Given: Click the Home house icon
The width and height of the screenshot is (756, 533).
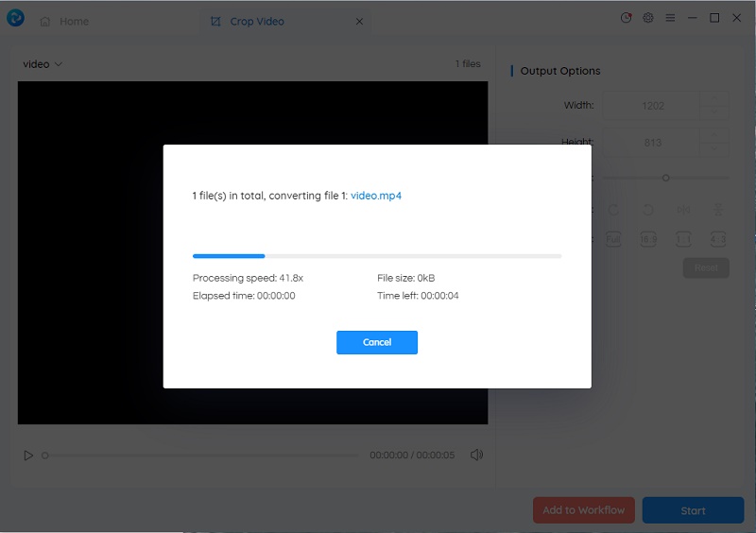Looking at the screenshot, I should 45,21.
